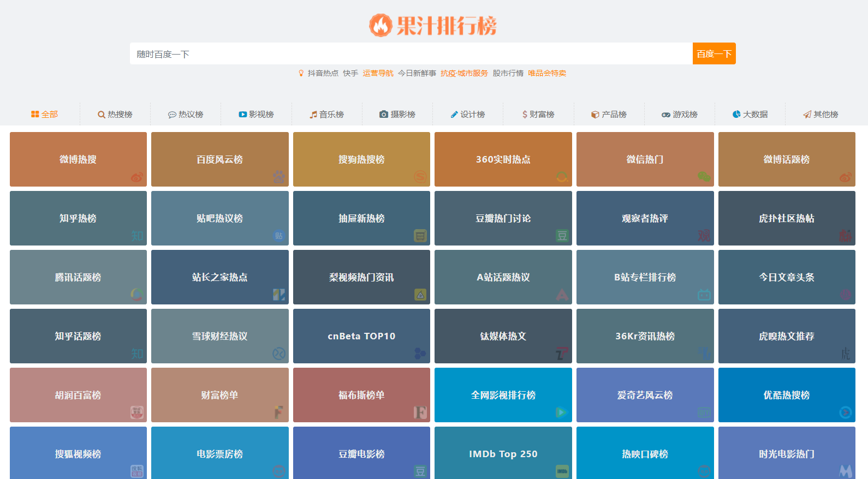This screenshot has width=868, height=479.
Task: Open the 设计榜 tab
Action: tap(468, 114)
